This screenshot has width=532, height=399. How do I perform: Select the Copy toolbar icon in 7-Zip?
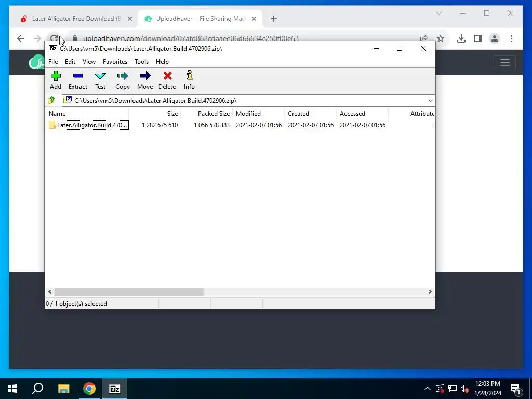[123, 81]
